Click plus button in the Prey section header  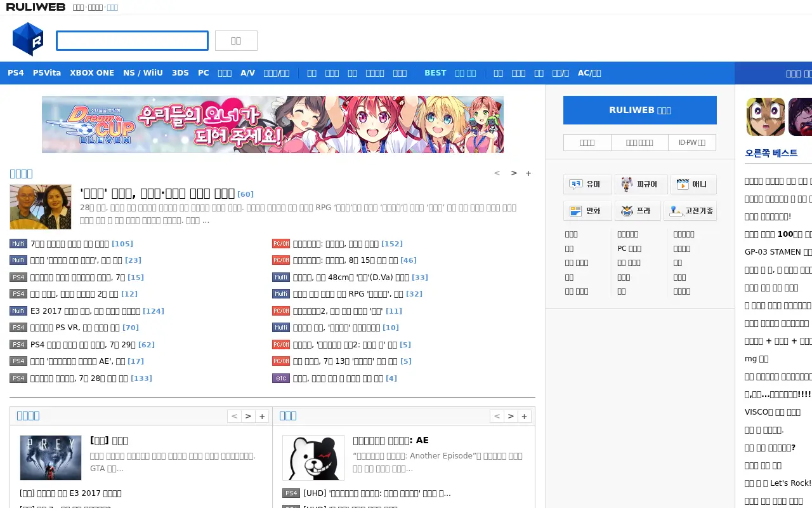coord(262,417)
